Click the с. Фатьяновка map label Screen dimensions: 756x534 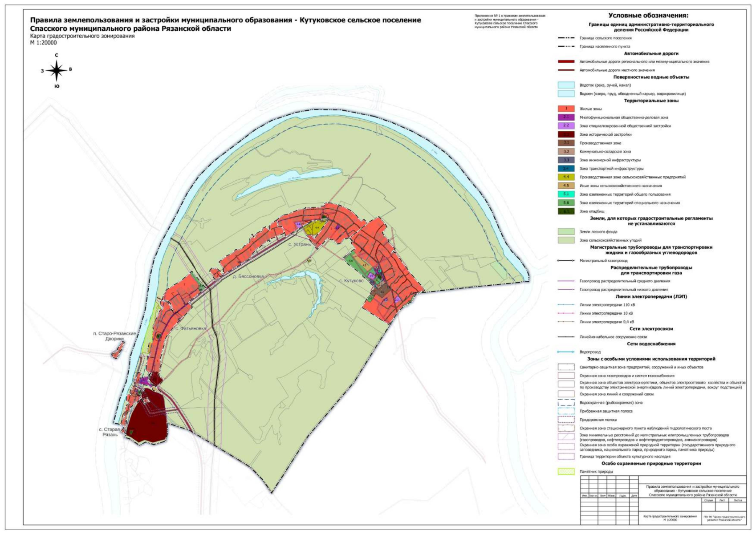point(191,328)
